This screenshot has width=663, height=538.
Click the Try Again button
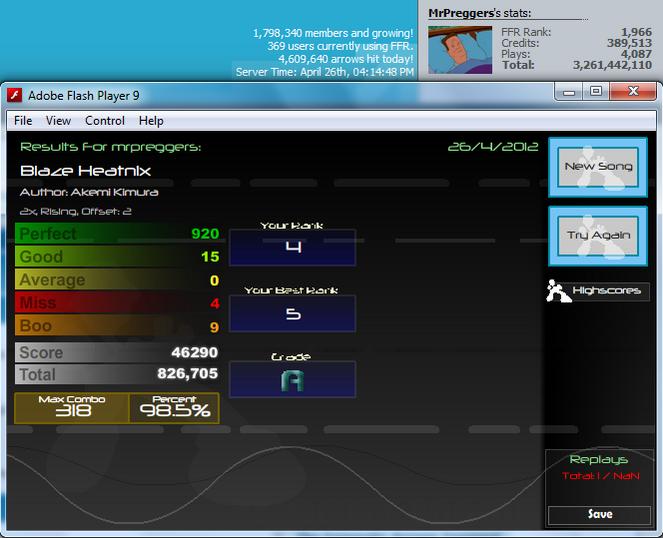[x=598, y=236]
